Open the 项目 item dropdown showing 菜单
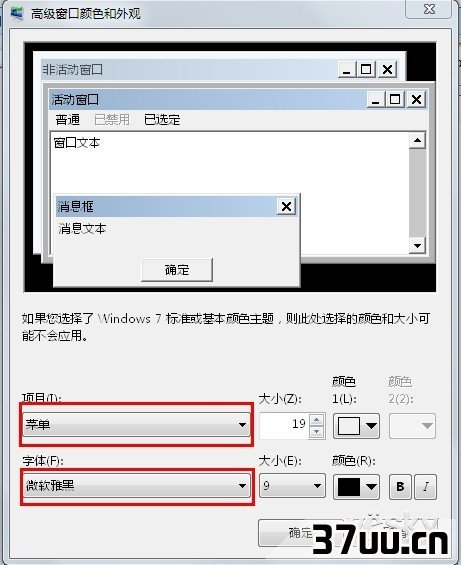 [136, 424]
